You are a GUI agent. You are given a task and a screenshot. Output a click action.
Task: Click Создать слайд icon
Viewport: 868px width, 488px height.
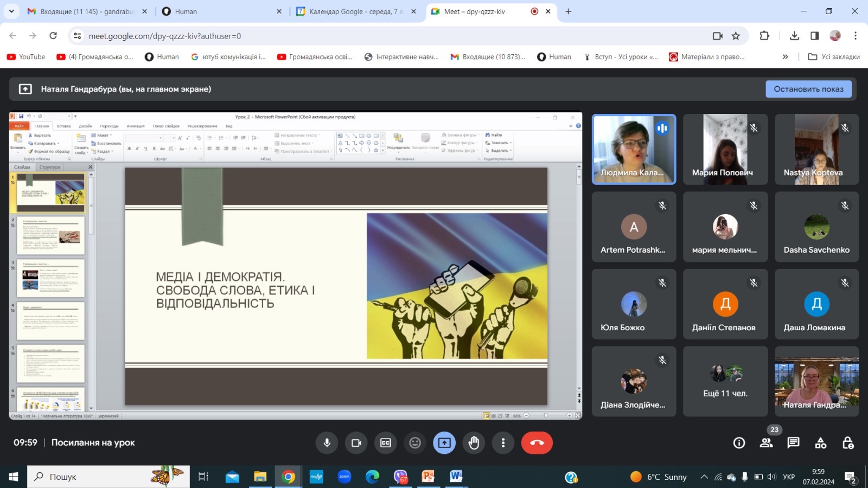pos(81,138)
